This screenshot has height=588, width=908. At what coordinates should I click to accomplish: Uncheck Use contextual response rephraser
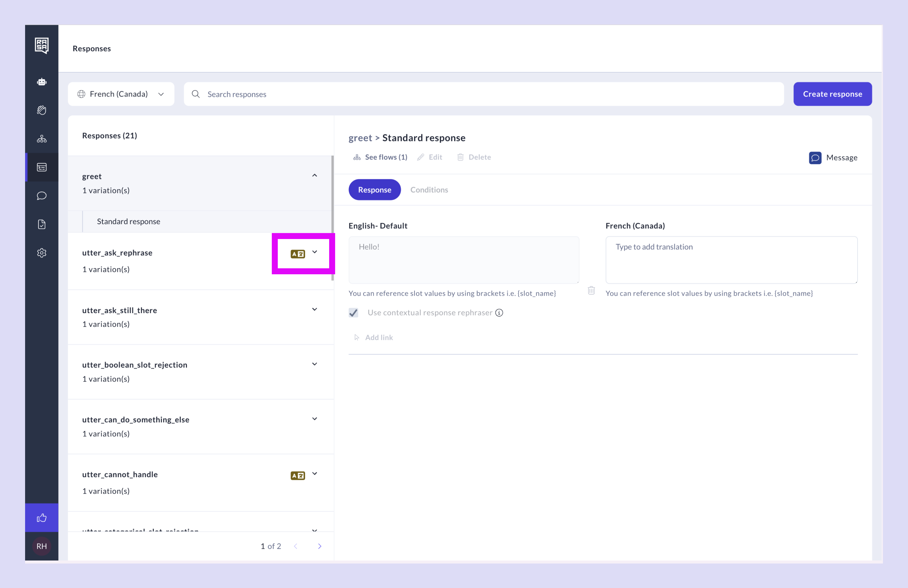(353, 313)
